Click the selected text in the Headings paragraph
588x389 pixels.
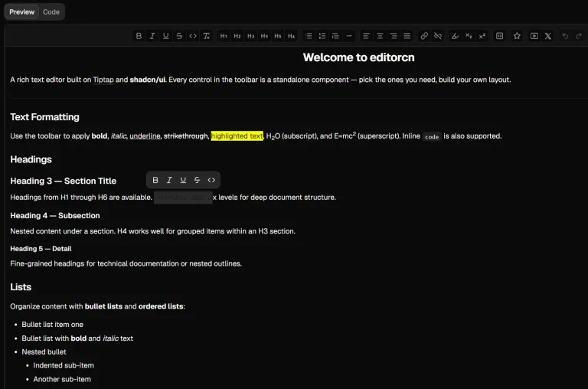[x=183, y=198]
